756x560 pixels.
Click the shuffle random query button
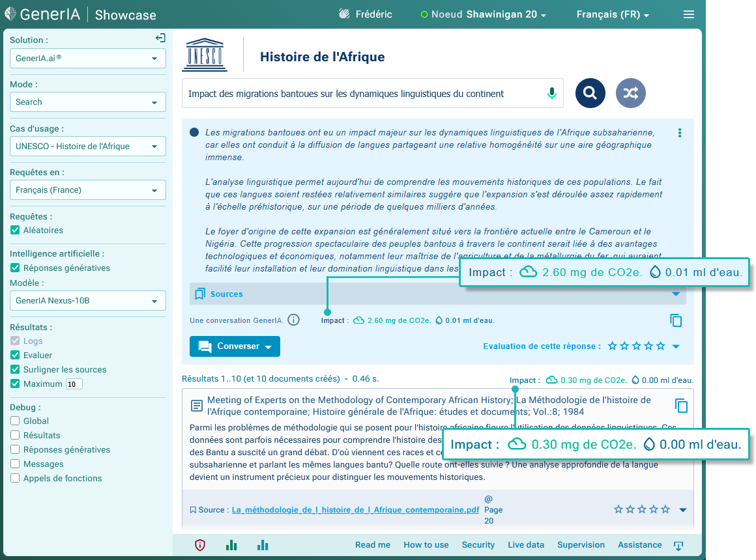tap(631, 93)
